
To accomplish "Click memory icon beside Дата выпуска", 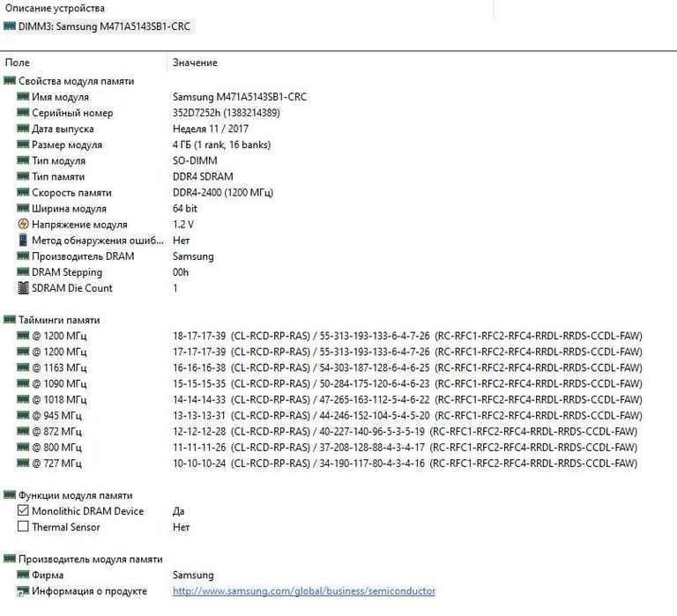I will pos(23,128).
